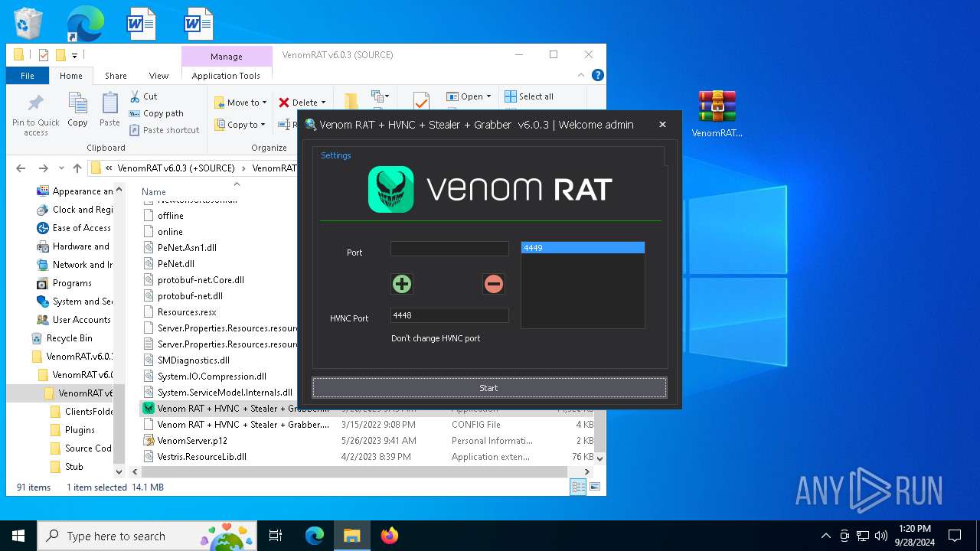Click the red Delete X icon
980x551 pixels.
(x=284, y=103)
